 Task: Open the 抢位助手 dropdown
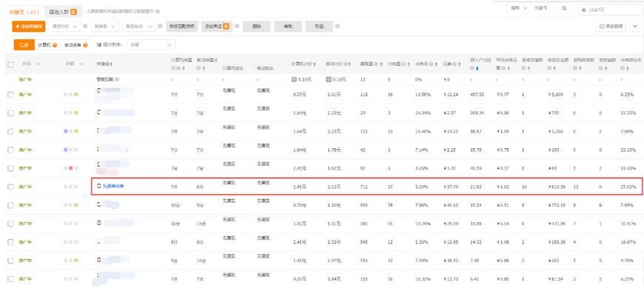tap(139, 27)
